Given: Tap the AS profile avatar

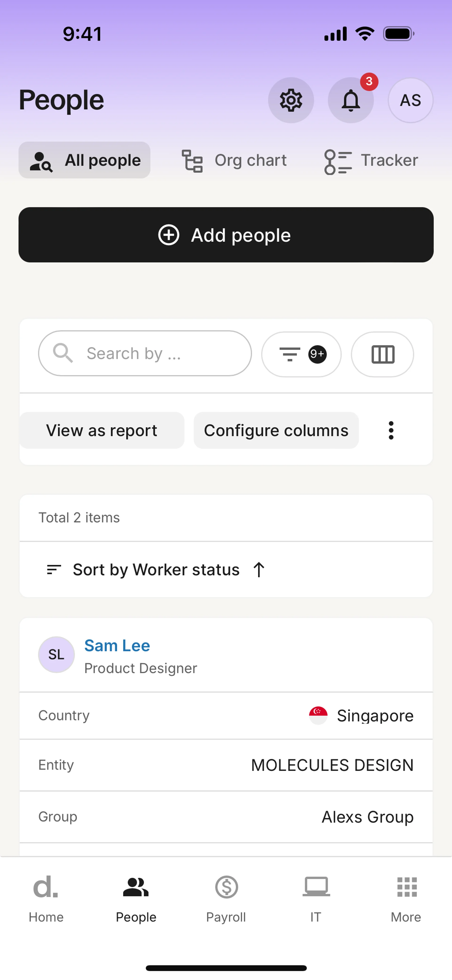Looking at the screenshot, I should [410, 100].
